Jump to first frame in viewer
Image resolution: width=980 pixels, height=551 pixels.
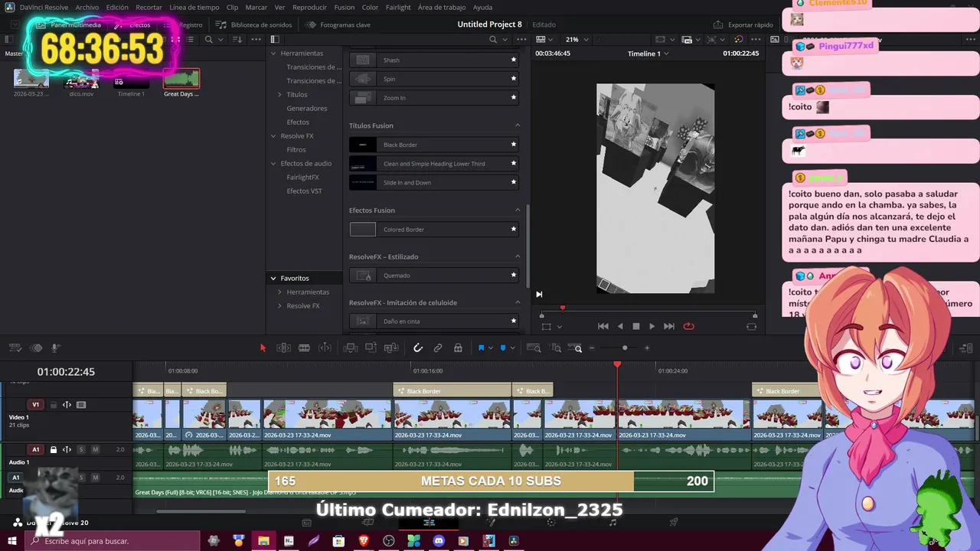point(603,326)
